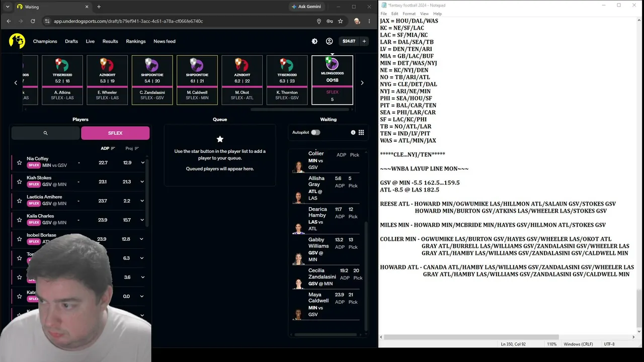
Task: Open the Results page
Action: coord(110,41)
